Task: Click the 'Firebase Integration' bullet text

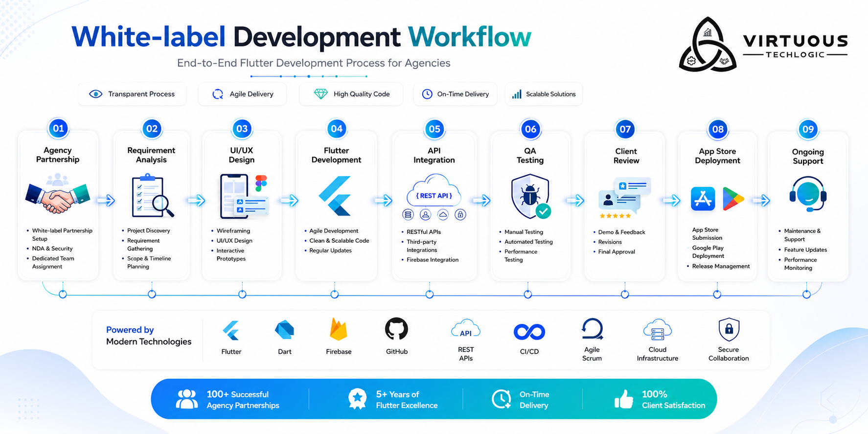Action: 433,260
